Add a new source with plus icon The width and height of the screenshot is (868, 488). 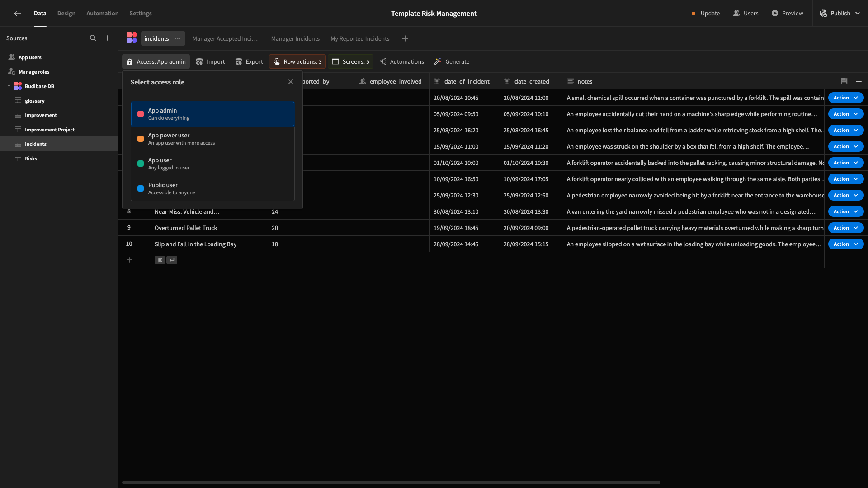click(x=107, y=38)
